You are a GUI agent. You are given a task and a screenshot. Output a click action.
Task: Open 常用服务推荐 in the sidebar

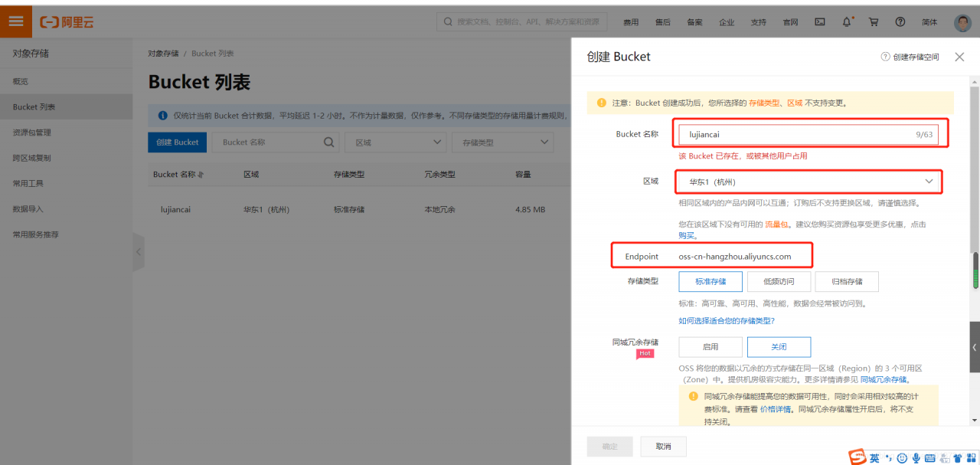[66, 234]
